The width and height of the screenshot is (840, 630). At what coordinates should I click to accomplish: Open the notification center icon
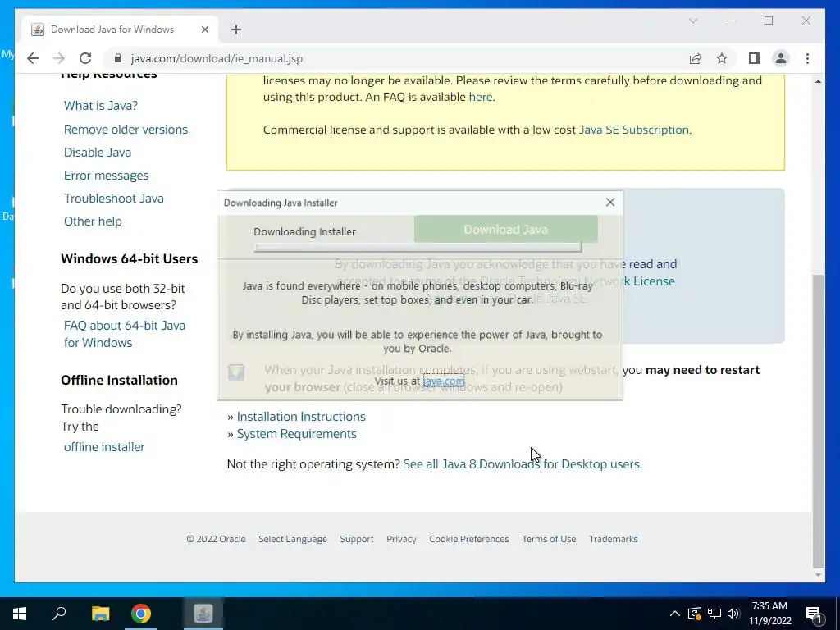pos(814,614)
